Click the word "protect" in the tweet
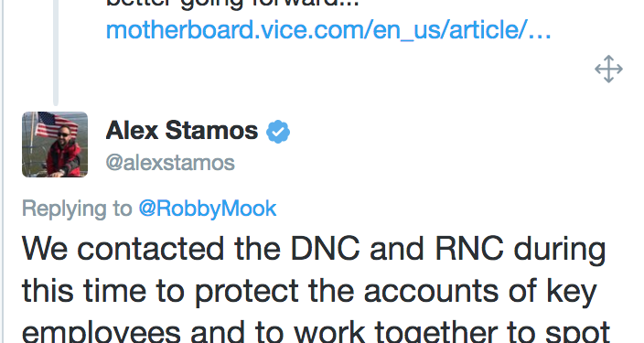 click(246, 293)
